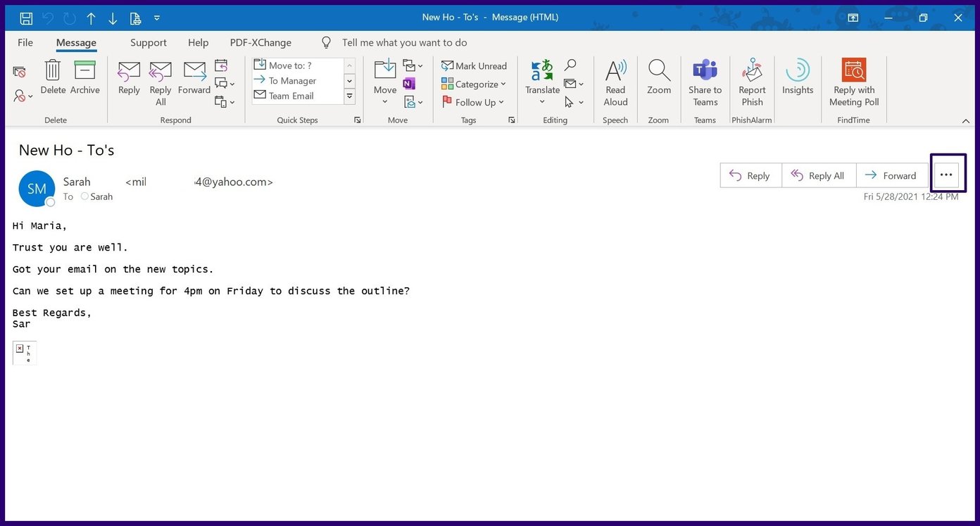Mark this message as Unread
Viewport: 980px width, 526px height.
474,65
